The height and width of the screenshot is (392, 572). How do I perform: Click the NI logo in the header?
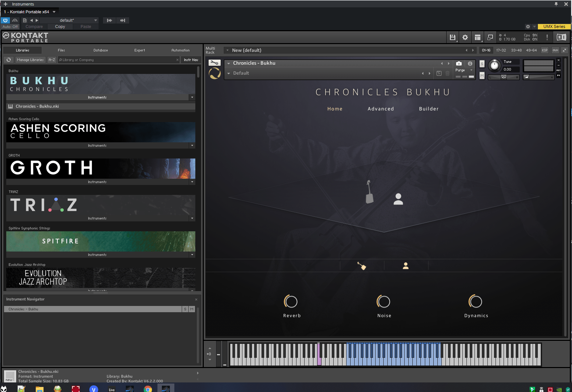[561, 37]
